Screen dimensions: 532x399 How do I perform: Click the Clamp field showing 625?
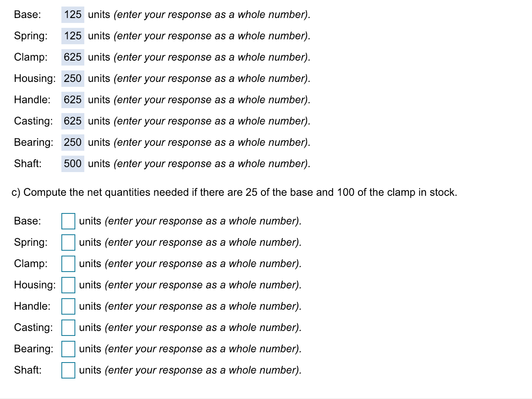tap(72, 57)
